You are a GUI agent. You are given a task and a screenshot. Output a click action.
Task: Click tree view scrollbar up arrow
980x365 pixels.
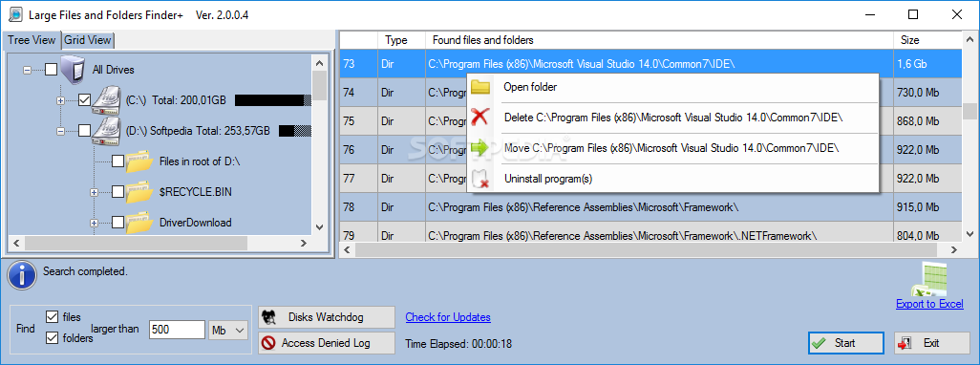(319, 62)
